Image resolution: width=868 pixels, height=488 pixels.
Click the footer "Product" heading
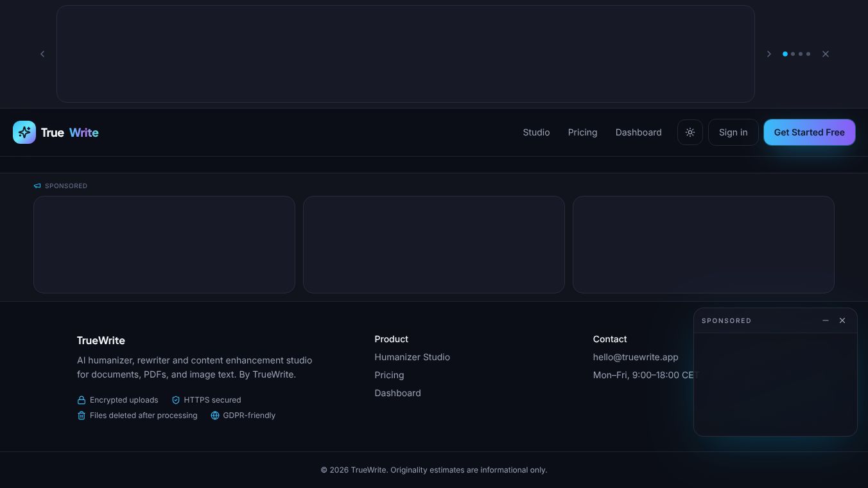(x=392, y=339)
